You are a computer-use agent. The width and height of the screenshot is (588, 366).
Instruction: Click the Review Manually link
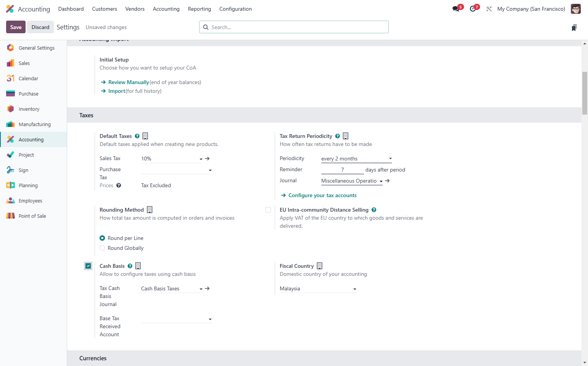coord(129,82)
